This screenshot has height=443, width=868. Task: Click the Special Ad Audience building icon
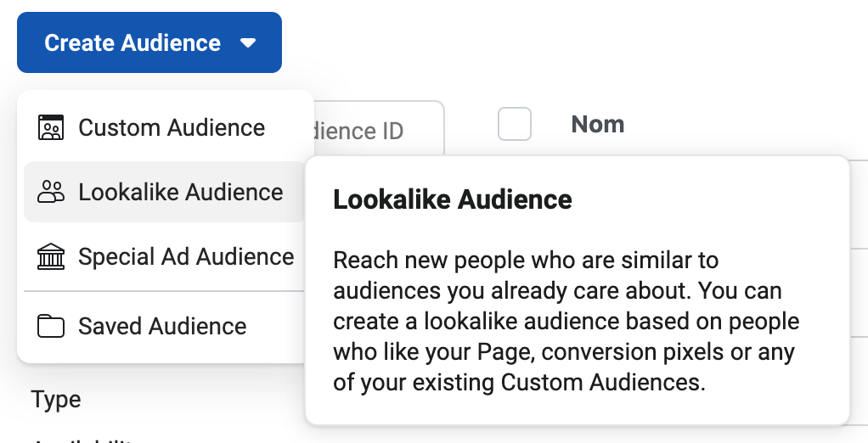pyautogui.click(x=51, y=257)
